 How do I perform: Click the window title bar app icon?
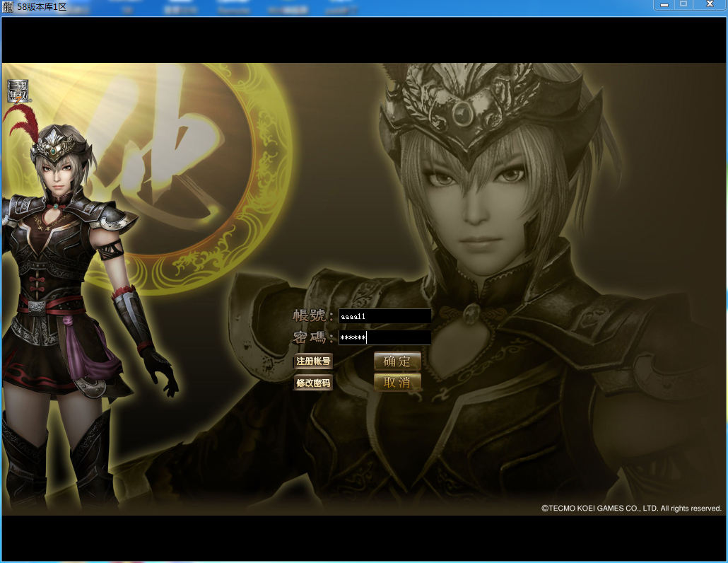click(8, 7)
